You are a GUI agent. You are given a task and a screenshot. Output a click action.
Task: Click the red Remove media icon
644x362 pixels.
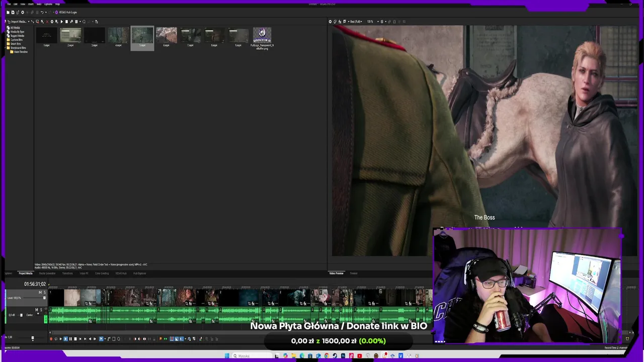pyautogui.click(x=47, y=22)
